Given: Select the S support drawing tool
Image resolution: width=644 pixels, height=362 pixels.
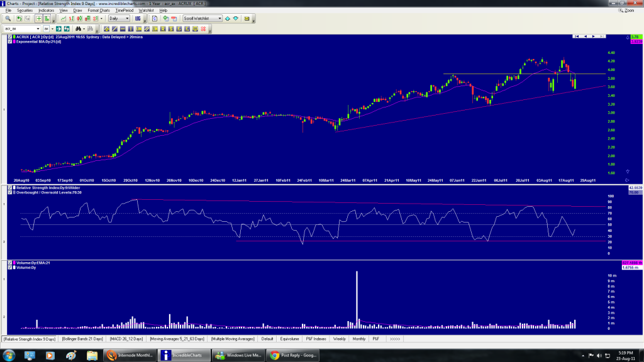Looking at the screenshot, I should click(171, 29).
